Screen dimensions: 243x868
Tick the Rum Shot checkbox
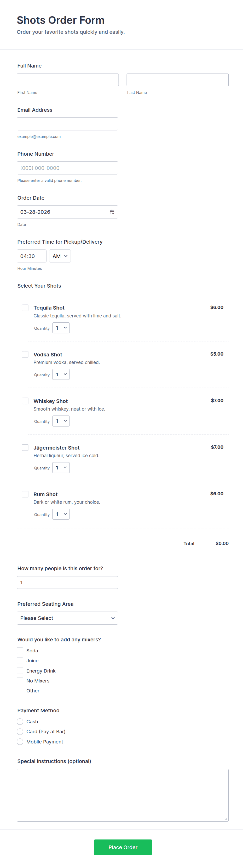[x=25, y=494]
